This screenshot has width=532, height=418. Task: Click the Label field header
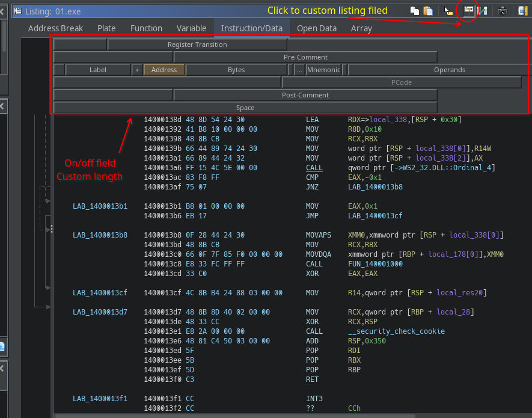pos(98,70)
